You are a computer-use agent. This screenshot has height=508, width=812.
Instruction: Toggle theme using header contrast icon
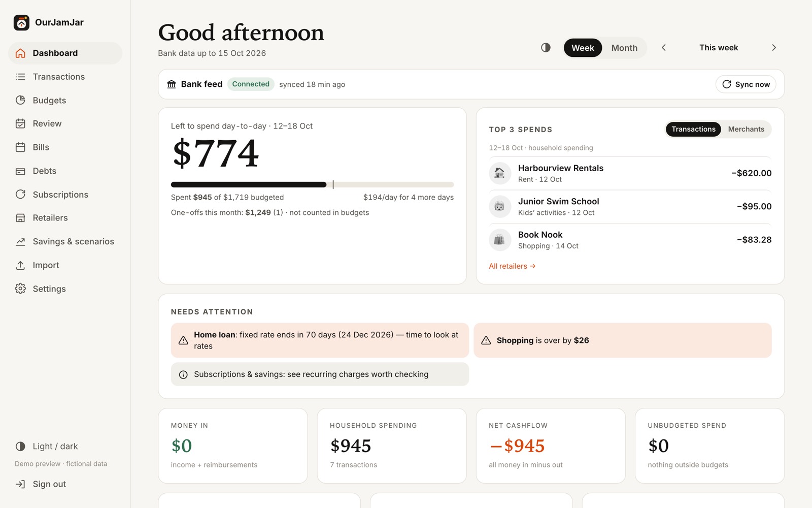coord(546,48)
